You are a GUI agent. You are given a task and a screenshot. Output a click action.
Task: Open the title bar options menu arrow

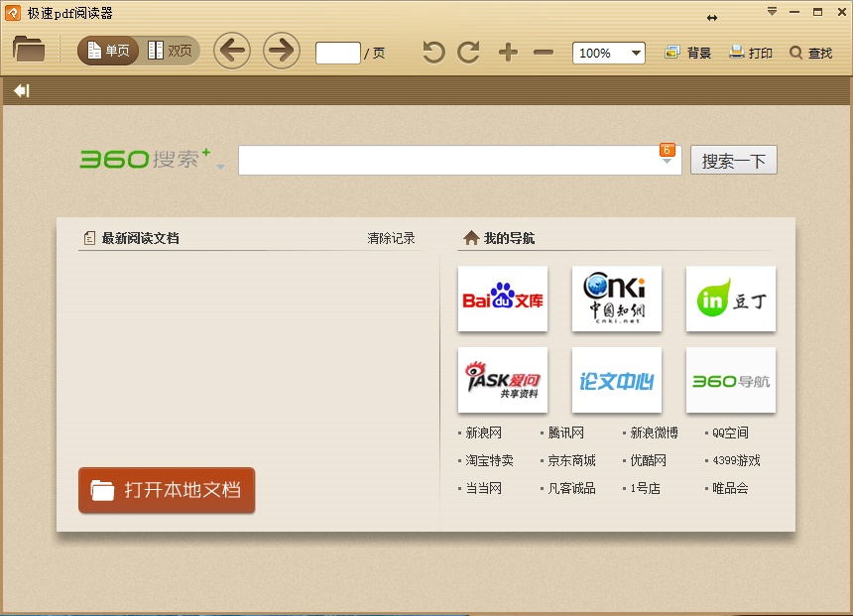click(772, 12)
